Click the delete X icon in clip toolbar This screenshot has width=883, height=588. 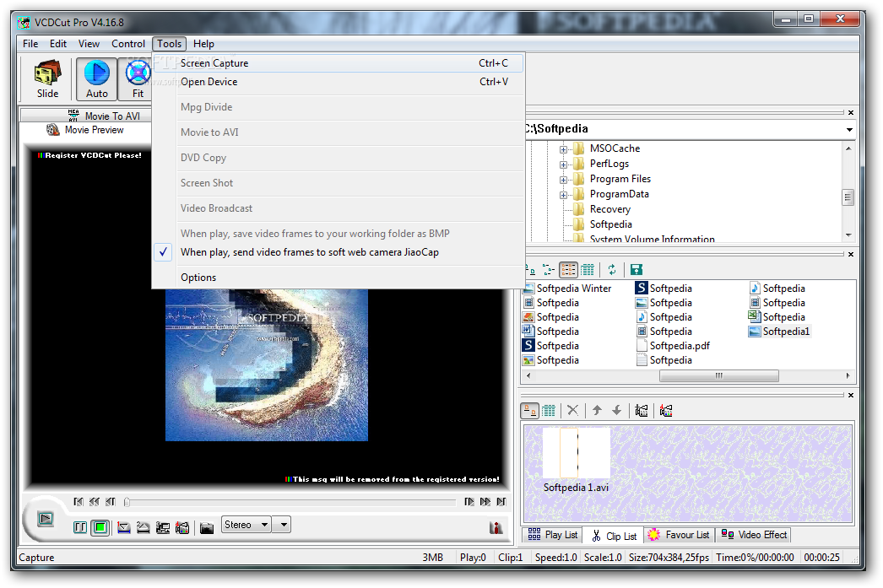[572, 410]
